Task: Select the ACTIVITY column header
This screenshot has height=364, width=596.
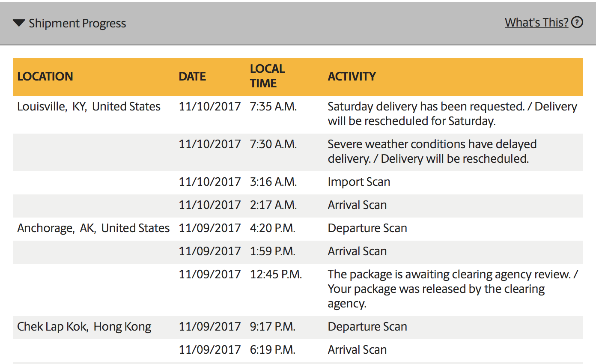Action: click(352, 76)
